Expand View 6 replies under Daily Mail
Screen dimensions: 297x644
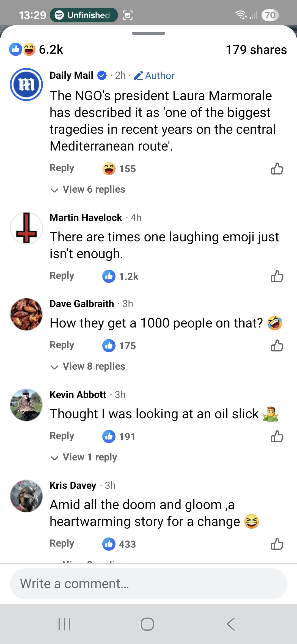click(88, 189)
